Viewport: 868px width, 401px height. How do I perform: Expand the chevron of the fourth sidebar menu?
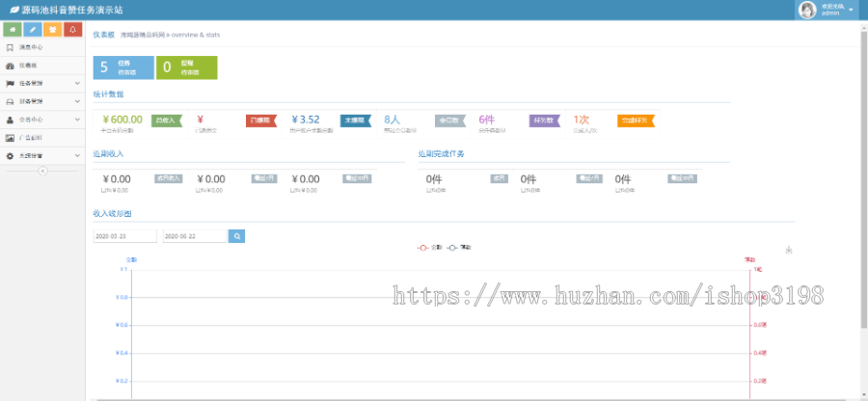pyautogui.click(x=77, y=102)
